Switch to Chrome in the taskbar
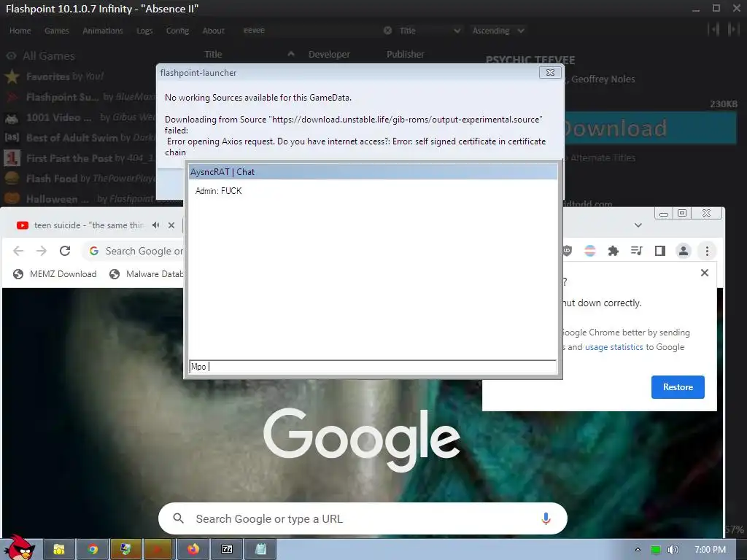747x560 pixels. tap(93, 550)
